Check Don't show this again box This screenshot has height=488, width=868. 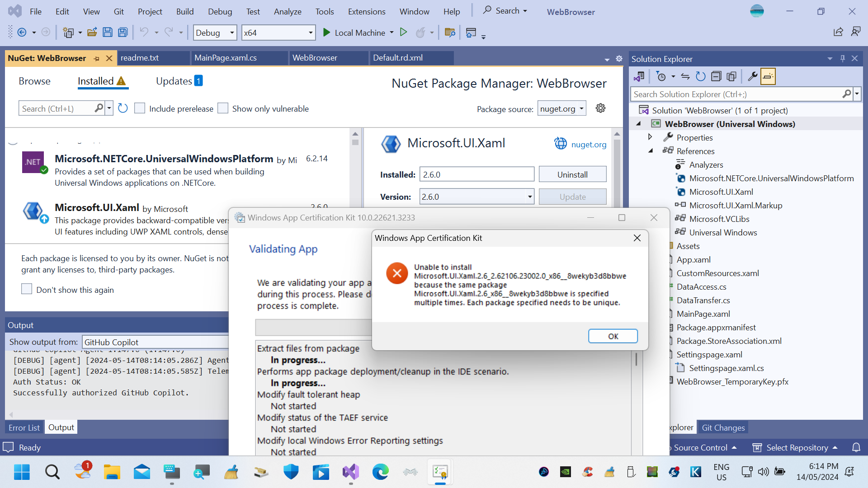pos(27,289)
